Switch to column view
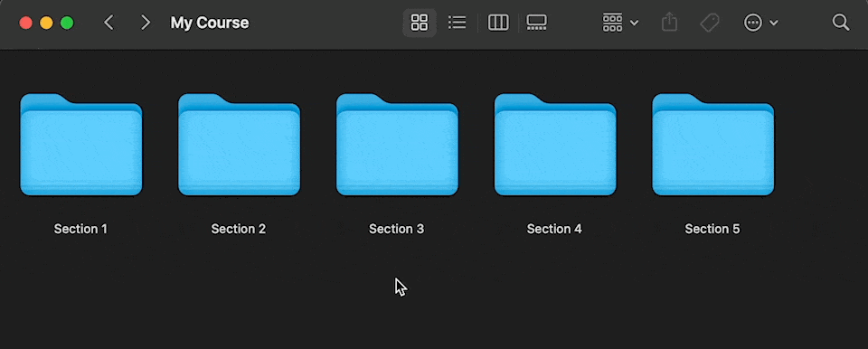Image resolution: width=868 pixels, height=349 pixels. [x=497, y=23]
